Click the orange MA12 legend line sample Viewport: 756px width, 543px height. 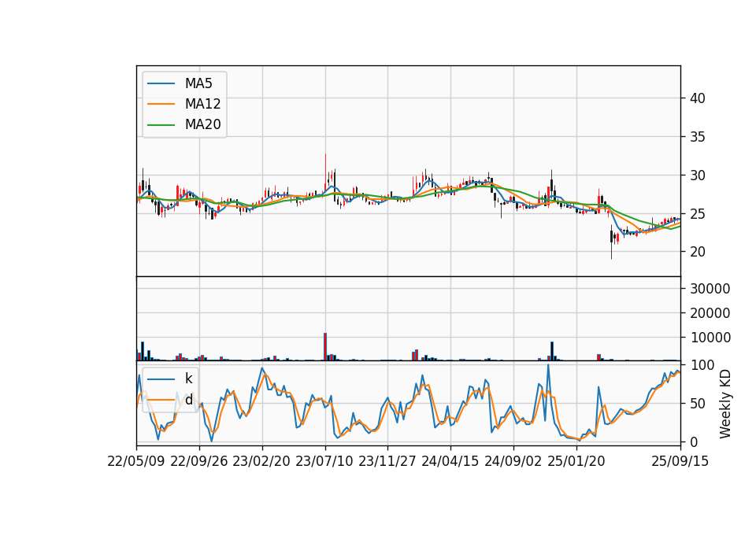coord(161,104)
